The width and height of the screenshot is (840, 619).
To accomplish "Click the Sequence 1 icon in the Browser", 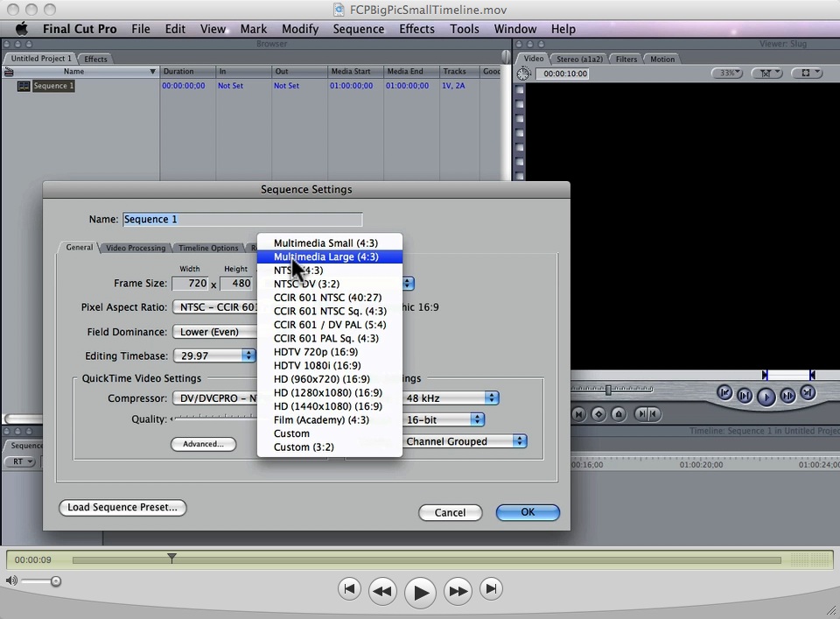I will (x=24, y=86).
